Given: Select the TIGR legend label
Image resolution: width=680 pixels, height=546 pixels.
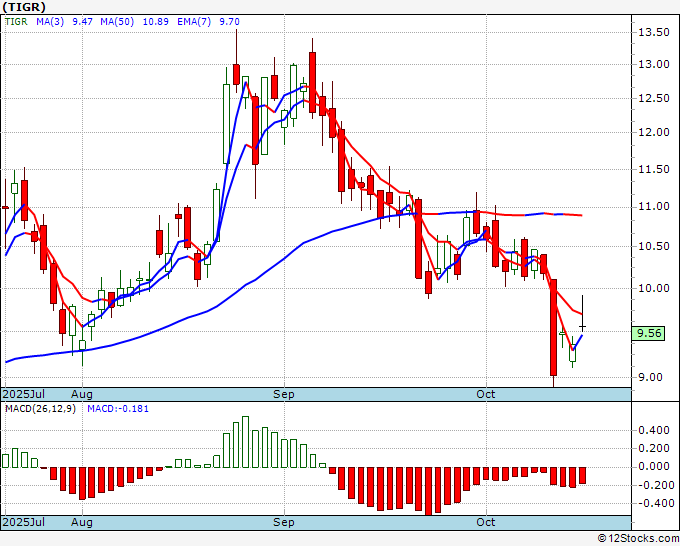Looking at the screenshot, I should (16, 21).
